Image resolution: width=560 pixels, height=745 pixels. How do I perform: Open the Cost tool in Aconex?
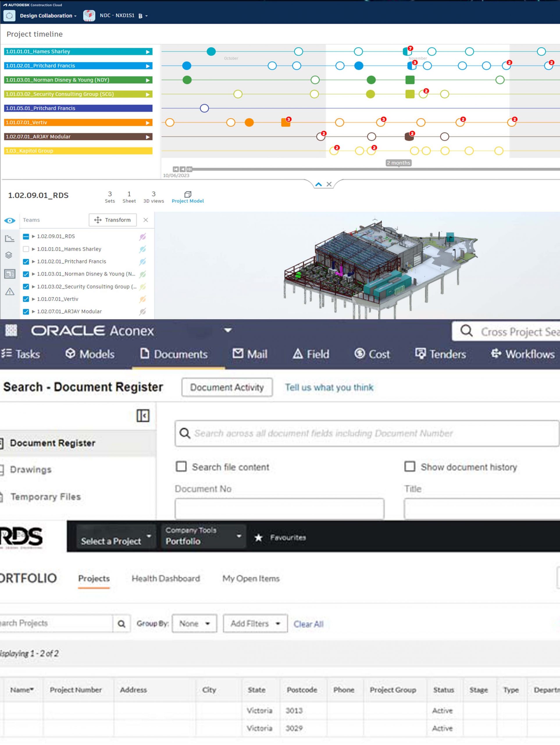372,354
